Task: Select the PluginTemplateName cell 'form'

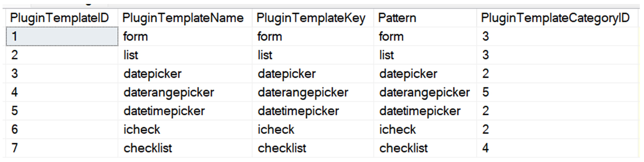Action: 136,36
